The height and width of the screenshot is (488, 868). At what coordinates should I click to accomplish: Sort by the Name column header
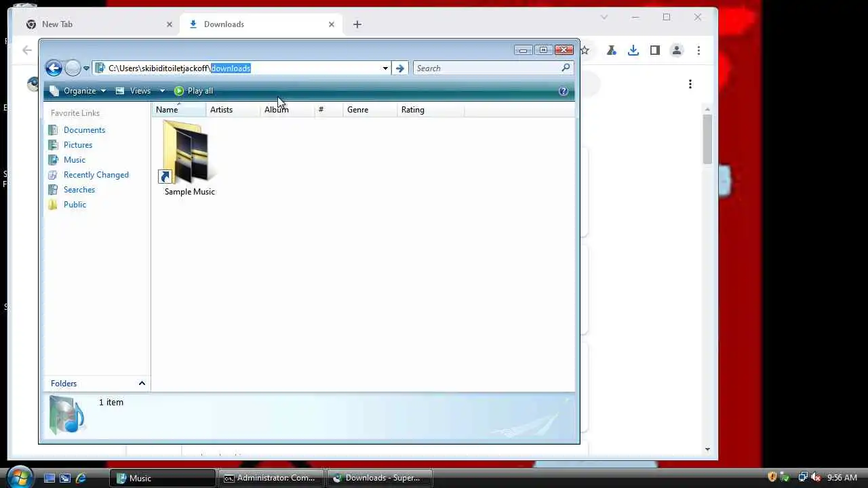178,110
